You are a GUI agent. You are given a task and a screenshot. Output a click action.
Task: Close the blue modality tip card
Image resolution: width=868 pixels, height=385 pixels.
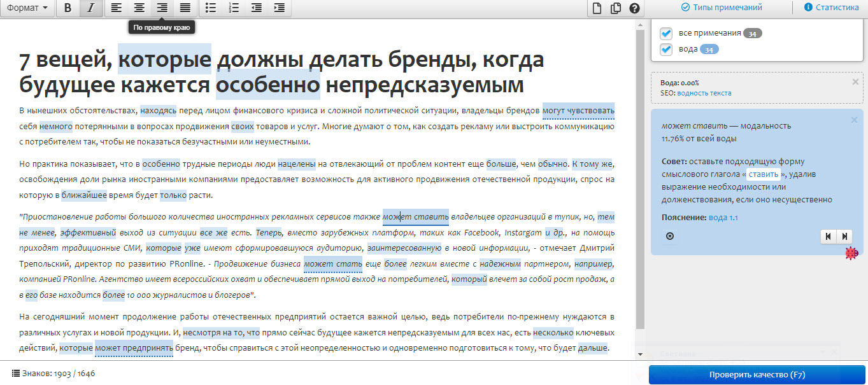pos(854,120)
